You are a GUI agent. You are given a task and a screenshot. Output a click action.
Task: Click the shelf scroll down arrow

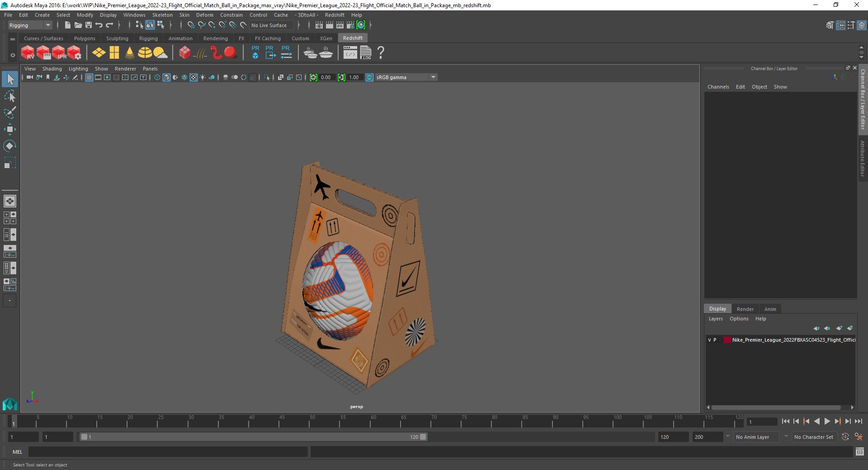point(861,57)
